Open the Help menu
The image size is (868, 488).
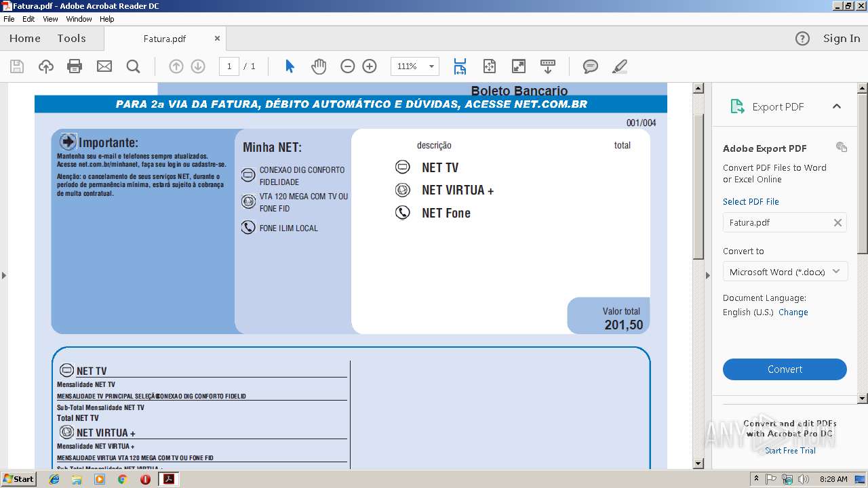coord(107,19)
